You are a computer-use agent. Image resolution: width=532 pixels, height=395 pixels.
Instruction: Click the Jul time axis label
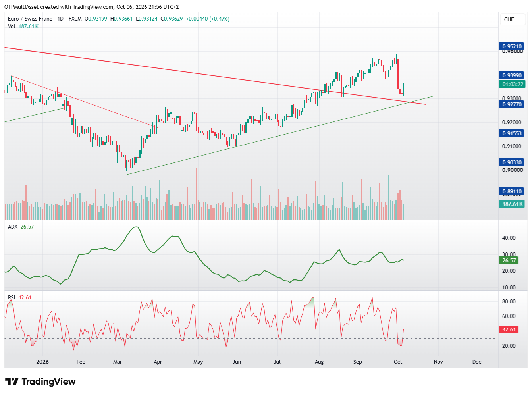click(x=277, y=362)
